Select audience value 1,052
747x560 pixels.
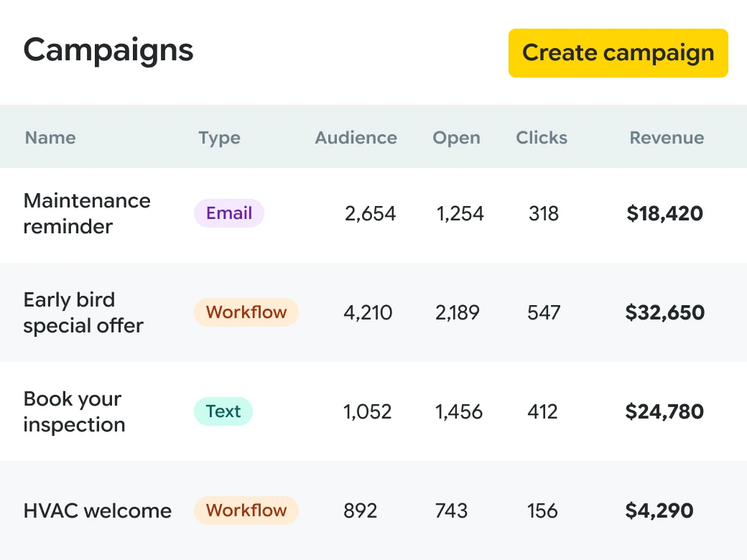coord(367,411)
